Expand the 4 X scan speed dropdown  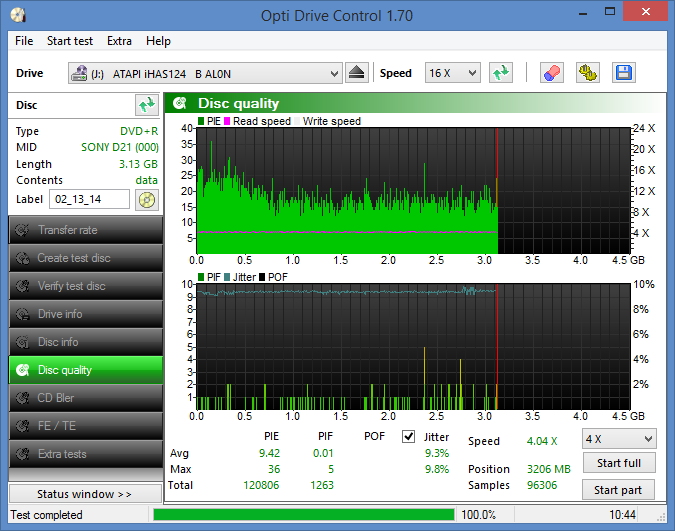[648, 439]
